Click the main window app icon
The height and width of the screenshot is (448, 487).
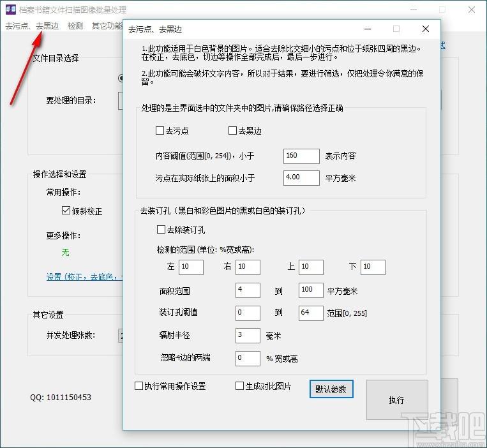(11, 10)
